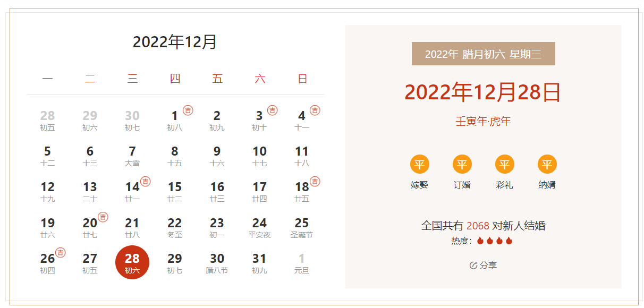Click the 纳婿 label

547,185
